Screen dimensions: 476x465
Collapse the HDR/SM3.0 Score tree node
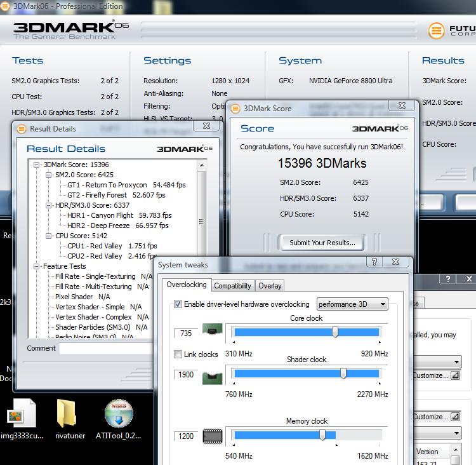coord(48,205)
